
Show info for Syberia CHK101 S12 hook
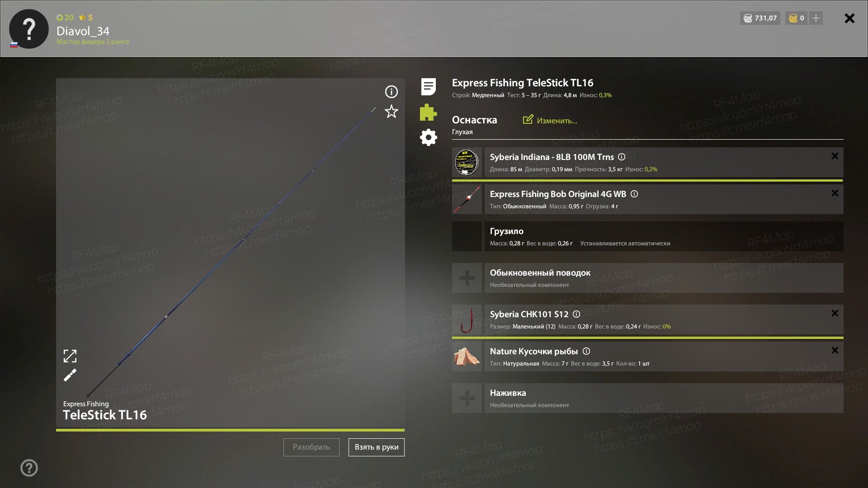point(576,314)
